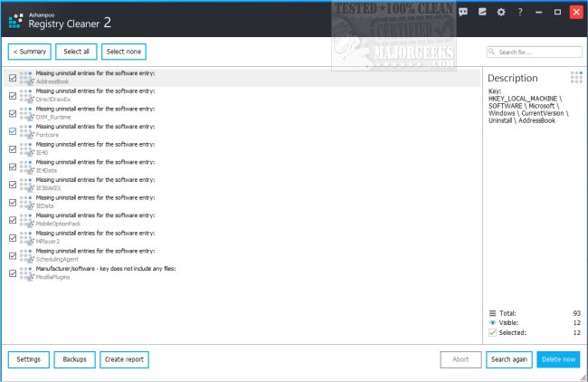Uncheck the IE4Data entry checkbox
The height and width of the screenshot is (382, 588).
[13, 167]
